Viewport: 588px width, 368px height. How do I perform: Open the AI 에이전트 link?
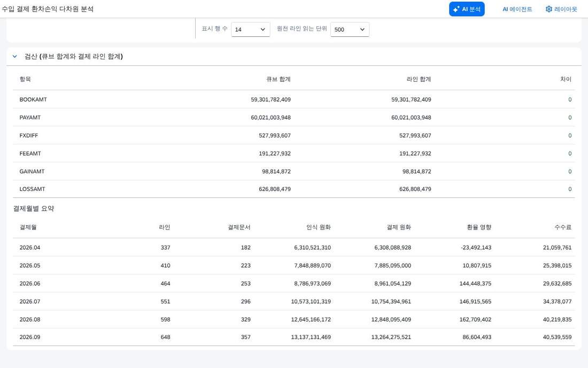click(x=517, y=9)
